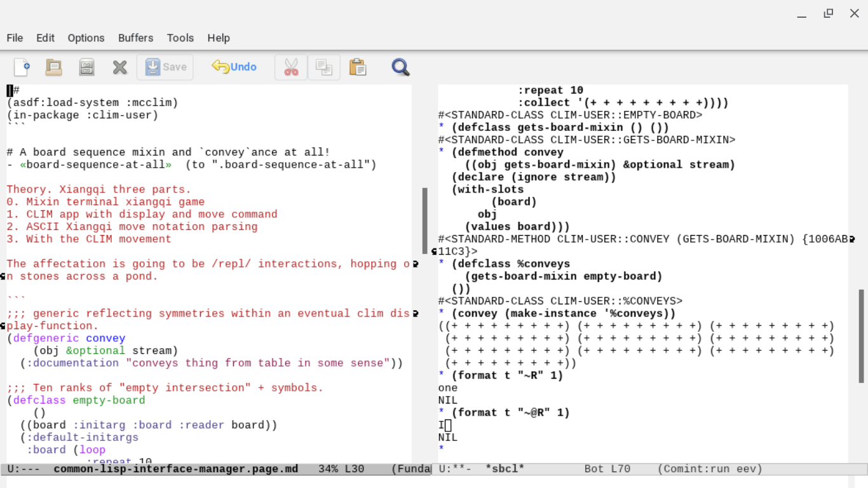Open the Help menu
868x488 pixels.
pos(218,38)
